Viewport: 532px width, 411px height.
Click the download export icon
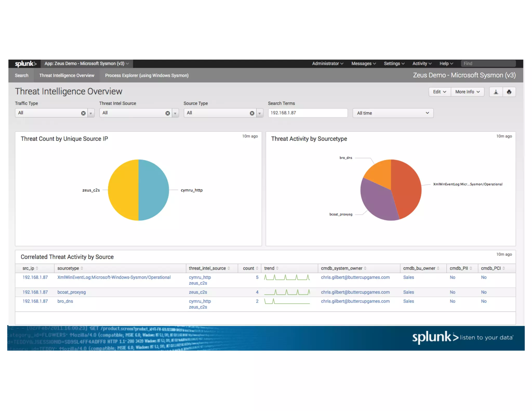pyautogui.click(x=496, y=92)
